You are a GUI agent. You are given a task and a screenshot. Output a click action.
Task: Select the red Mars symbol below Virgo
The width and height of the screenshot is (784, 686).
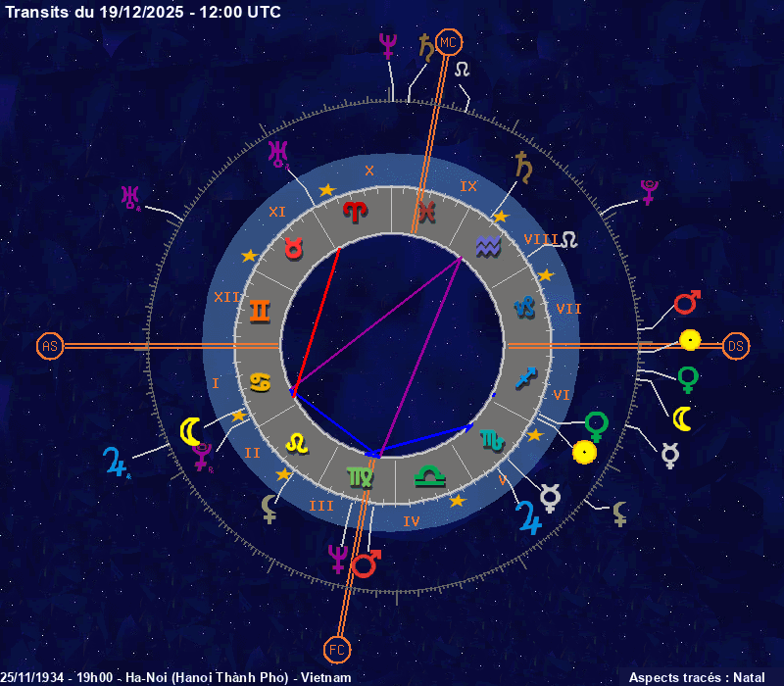[x=366, y=564]
